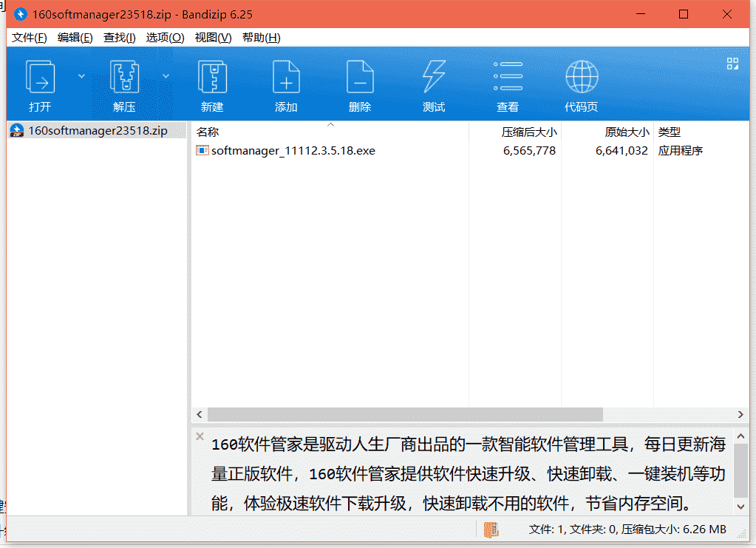
Task: Sort by the 压缩后大小 column header
Action: coord(529,132)
